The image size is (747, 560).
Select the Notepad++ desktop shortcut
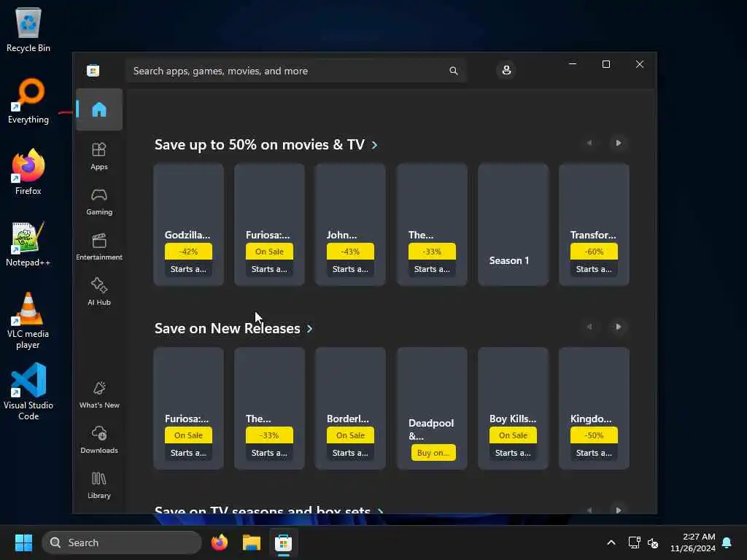tap(28, 244)
